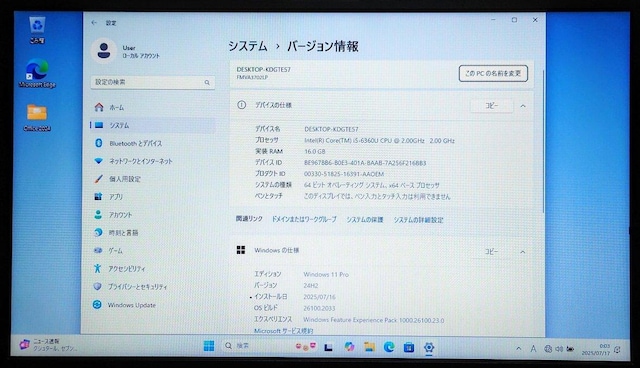Screen dimensions: 640x368
Task: Click the settings page vertical scrollbar
Action: [x=543, y=141]
